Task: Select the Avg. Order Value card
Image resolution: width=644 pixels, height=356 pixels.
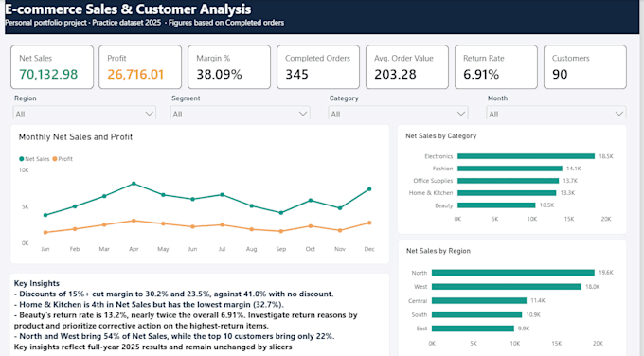Action: [x=407, y=67]
